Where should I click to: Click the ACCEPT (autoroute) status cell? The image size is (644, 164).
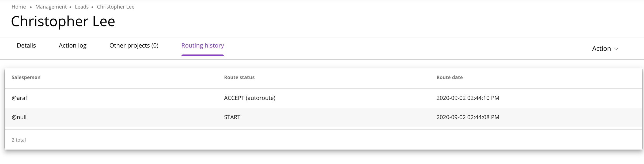pos(249,98)
